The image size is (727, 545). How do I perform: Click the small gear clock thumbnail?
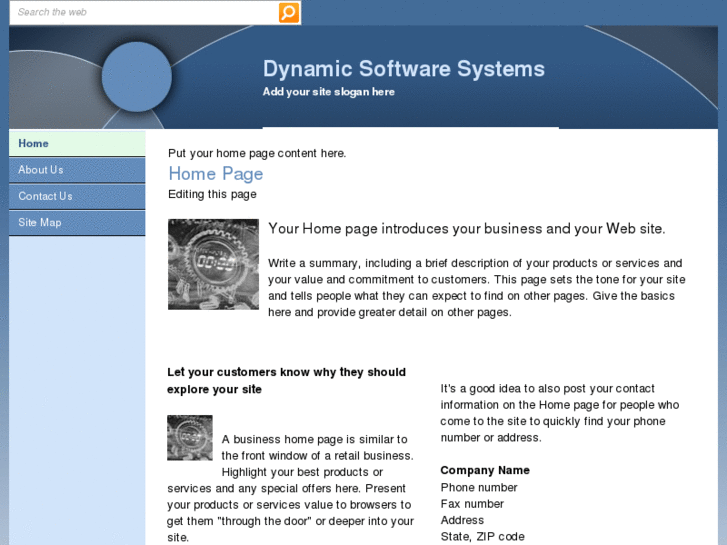click(190, 438)
